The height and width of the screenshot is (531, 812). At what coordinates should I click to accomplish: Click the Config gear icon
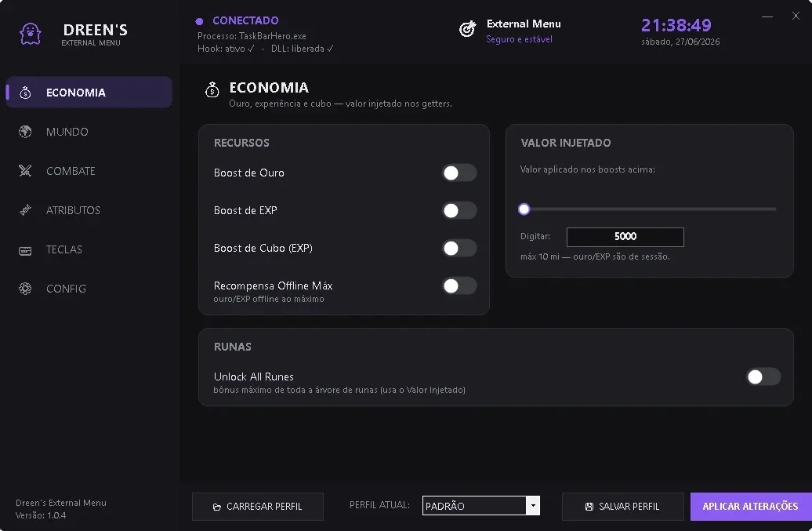coord(25,289)
